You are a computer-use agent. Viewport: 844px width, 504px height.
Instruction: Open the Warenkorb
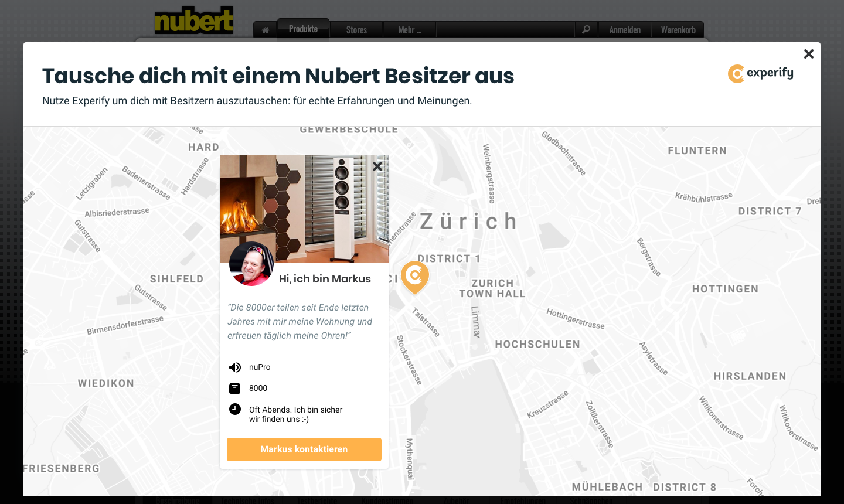pyautogui.click(x=678, y=30)
